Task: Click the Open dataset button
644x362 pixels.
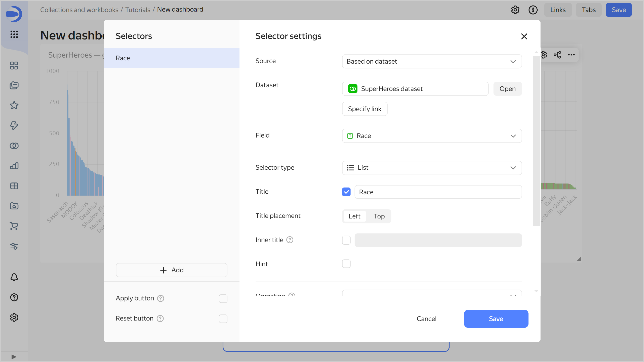Action: pyautogui.click(x=508, y=89)
